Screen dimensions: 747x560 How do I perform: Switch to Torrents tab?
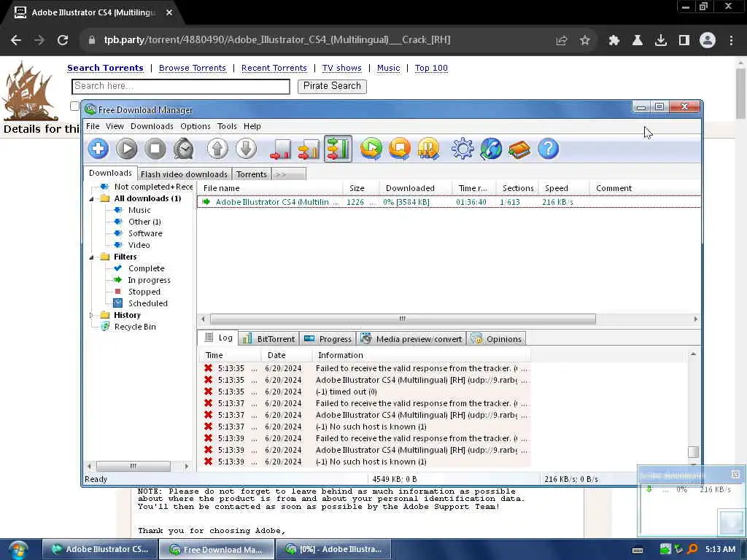click(251, 174)
